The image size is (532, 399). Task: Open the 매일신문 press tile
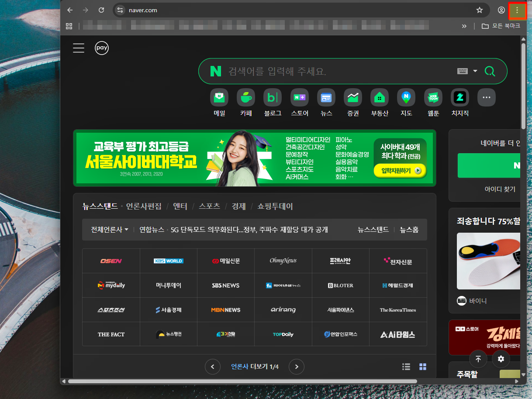click(x=226, y=261)
